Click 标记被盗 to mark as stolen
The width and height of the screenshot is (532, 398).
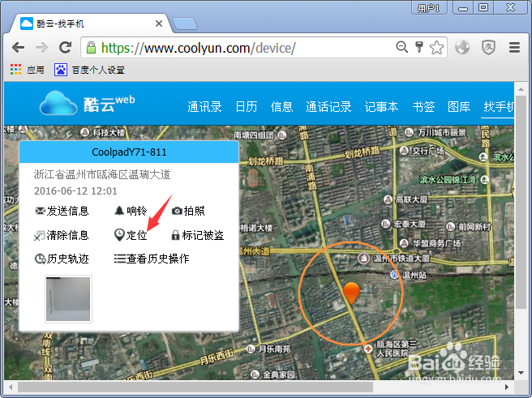[197, 235]
